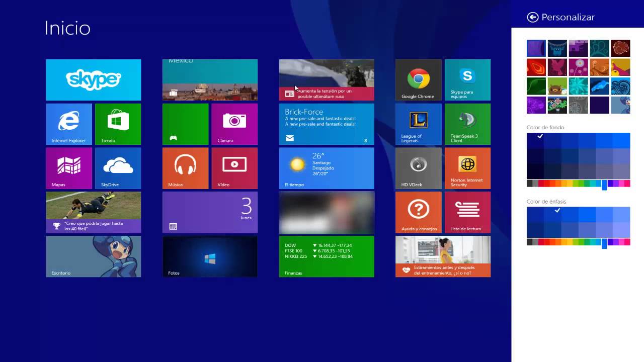The height and width of the screenshot is (362, 644).
Task: Select the pink bird background design
Action: (x=557, y=67)
